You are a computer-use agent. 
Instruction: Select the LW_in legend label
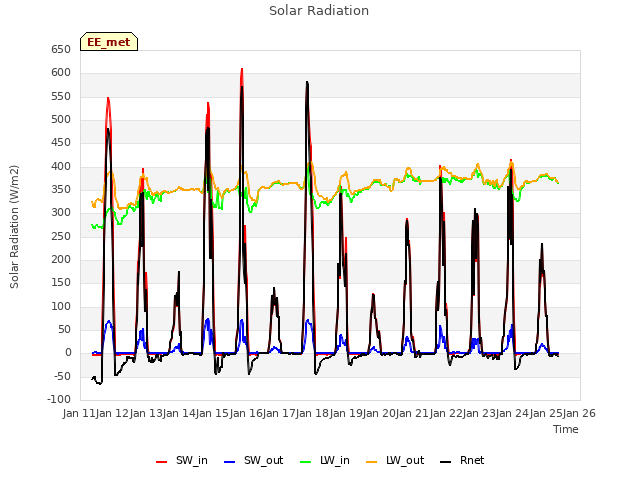335,460
